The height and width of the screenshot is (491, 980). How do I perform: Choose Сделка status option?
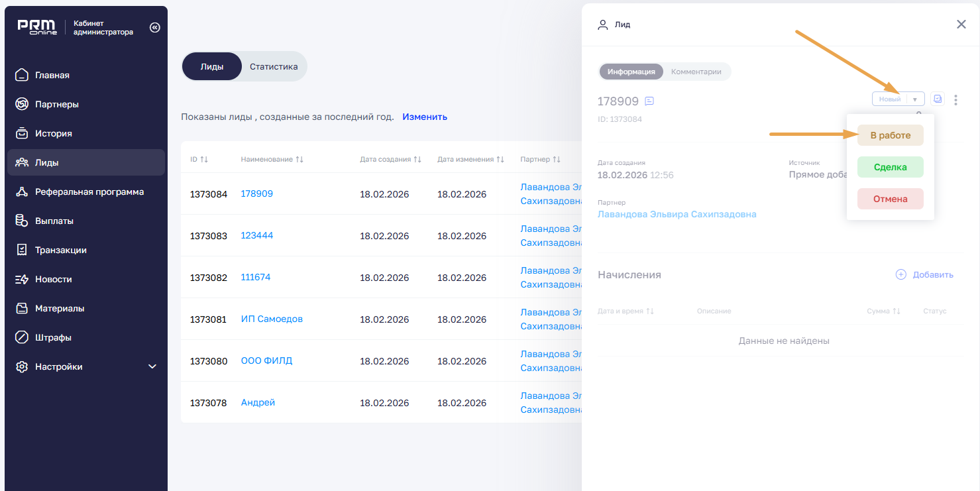pos(890,167)
